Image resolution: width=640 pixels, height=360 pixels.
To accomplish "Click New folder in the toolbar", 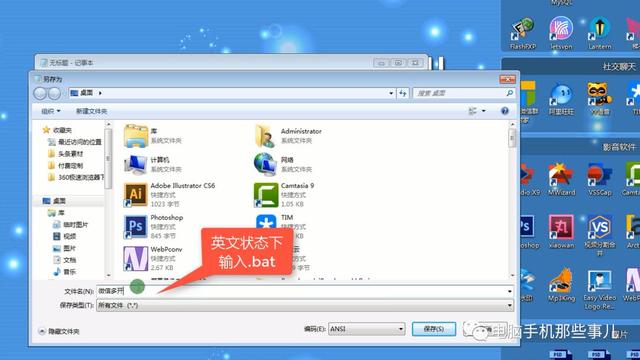I will click(x=91, y=111).
